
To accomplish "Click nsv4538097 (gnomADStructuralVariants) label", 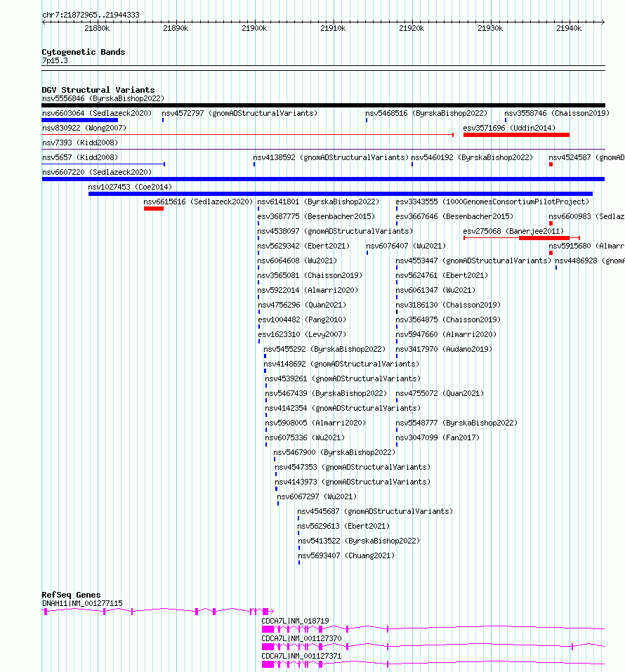I will 335,231.
